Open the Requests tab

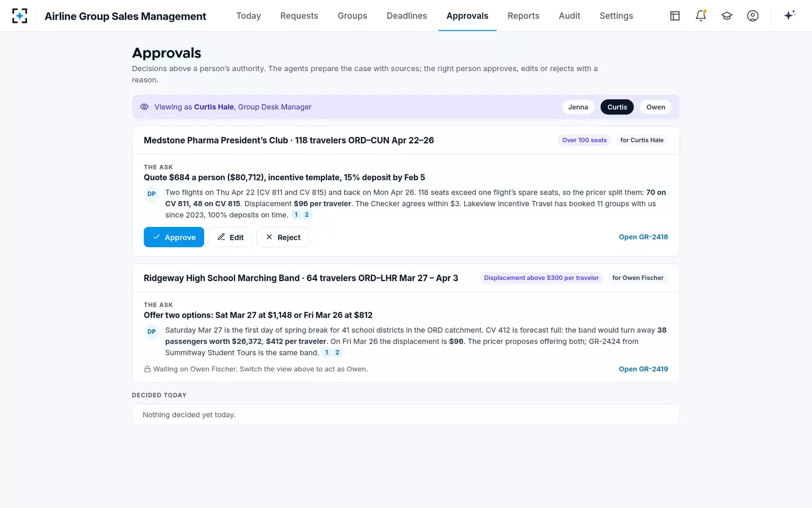pos(299,16)
